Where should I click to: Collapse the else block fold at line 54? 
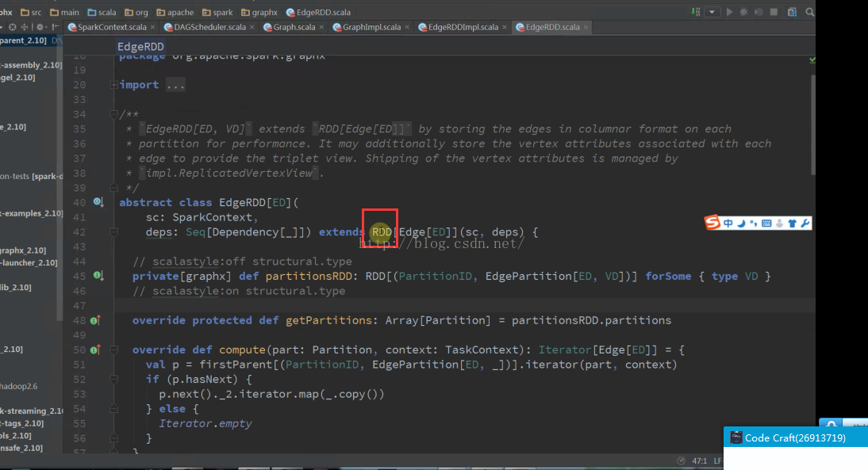click(x=113, y=409)
